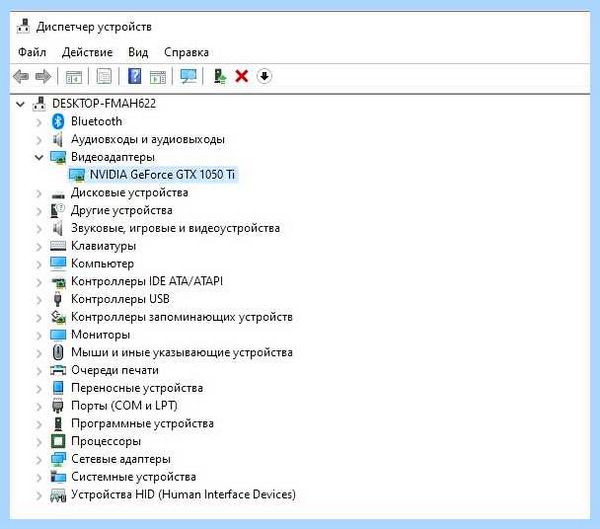Screen dimensions: 600x529
Task: Expand the Компьютер category
Action: pos(39,264)
